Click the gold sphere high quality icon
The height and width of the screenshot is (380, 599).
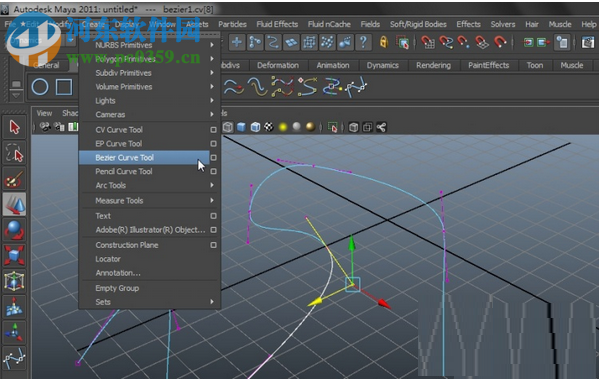pyautogui.click(x=311, y=127)
